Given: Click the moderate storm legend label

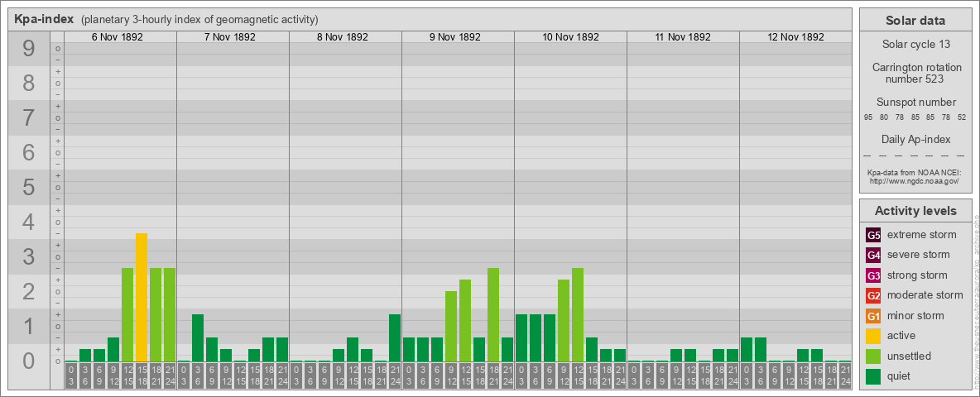Looking at the screenshot, I should [x=925, y=295].
